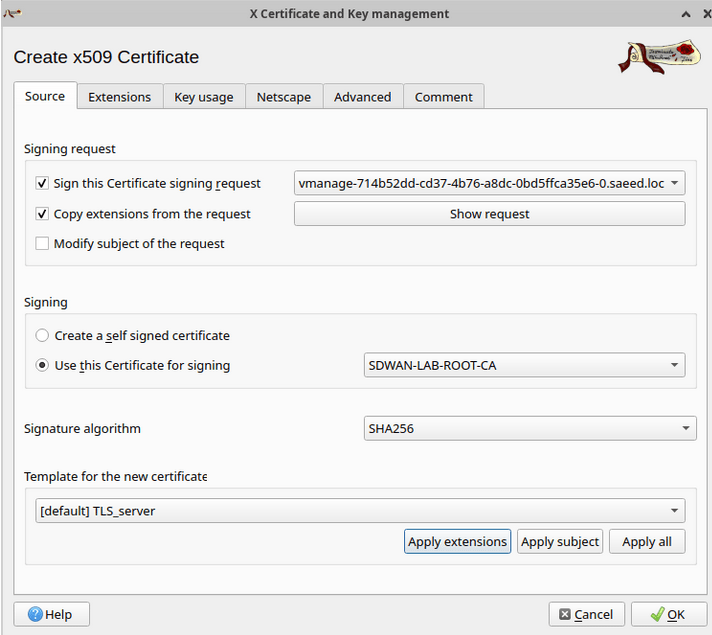The image size is (712, 635).
Task: Open the SHA256 signature algorithm dropdown
Action: pyautogui.click(x=529, y=428)
